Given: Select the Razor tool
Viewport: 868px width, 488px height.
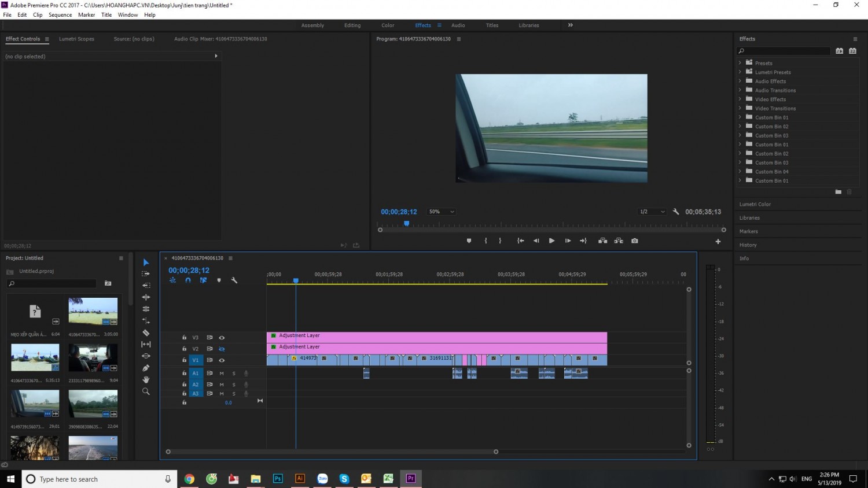Looking at the screenshot, I should click(146, 332).
